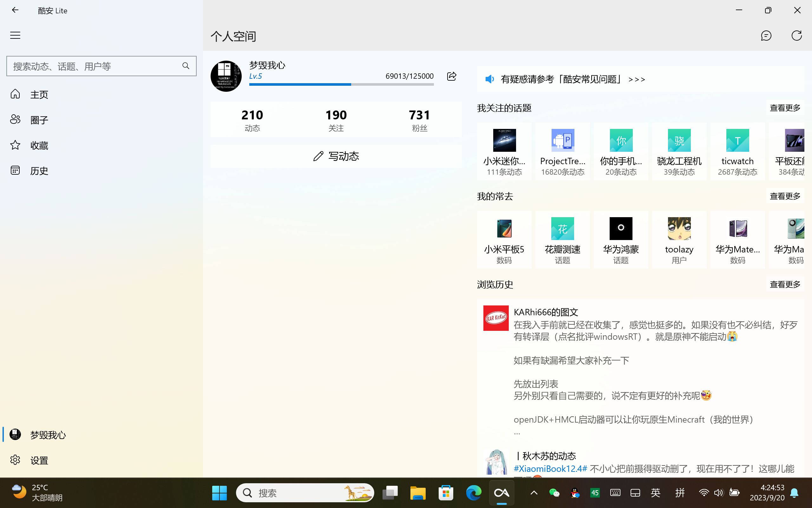Open the Windows Start menu
The height and width of the screenshot is (508, 812).
click(x=219, y=493)
